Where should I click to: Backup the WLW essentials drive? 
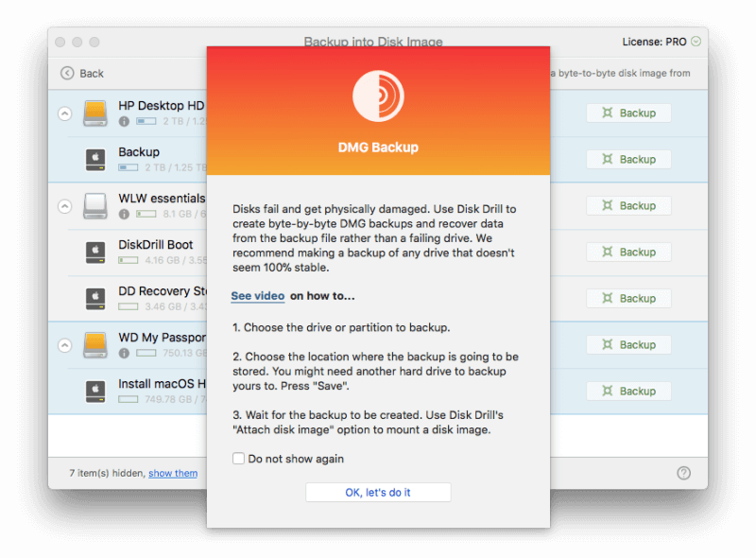[x=628, y=205]
